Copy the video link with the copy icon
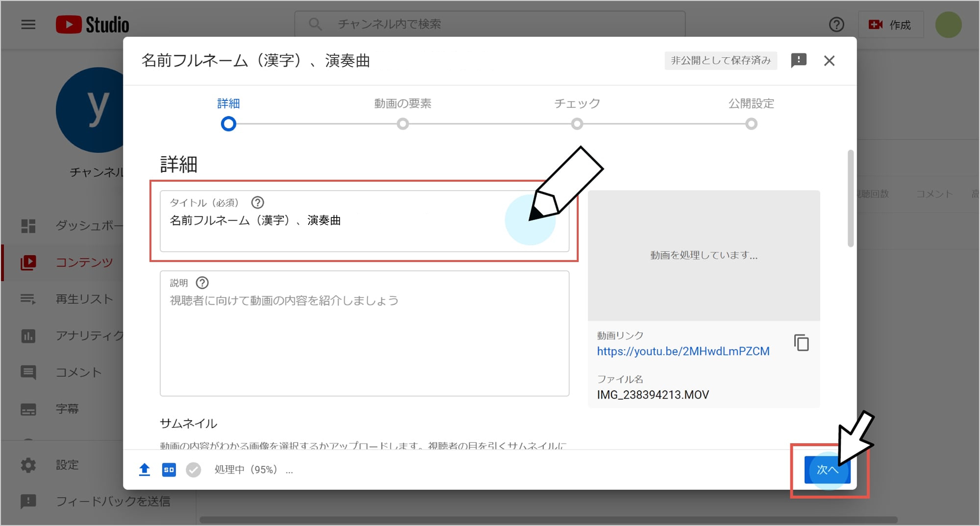 pyautogui.click(x=801, y=343)
